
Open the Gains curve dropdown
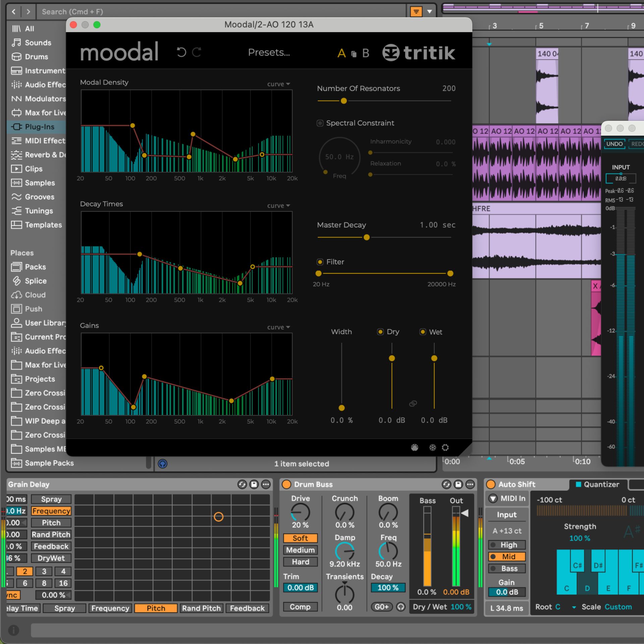pyautogui.click(x=278, y=327)
